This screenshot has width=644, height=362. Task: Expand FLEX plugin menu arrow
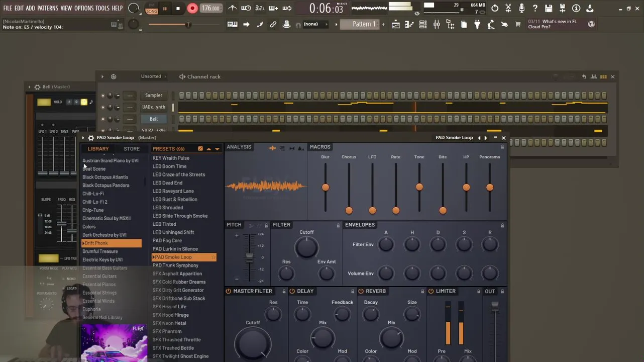[x=83, y=138]
